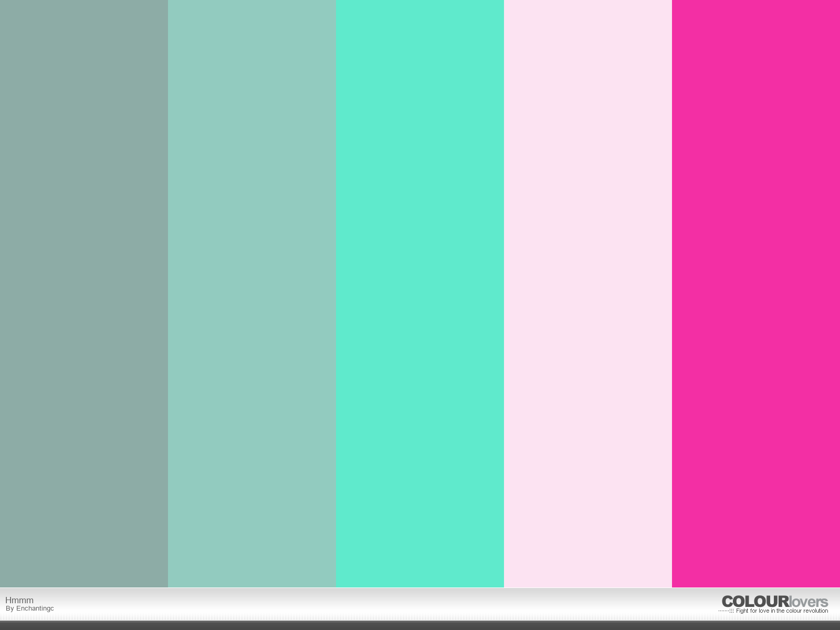Select the muted teal color stripe
840x630 pixels.
click(x=252, y=293)
